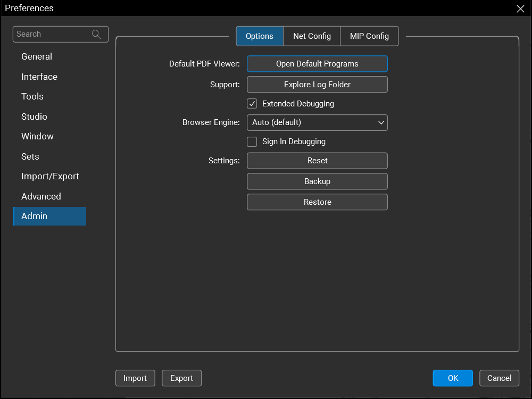Open the Import/Export preferences section
This screenshot has height=399, width=532.
point(50,176)
